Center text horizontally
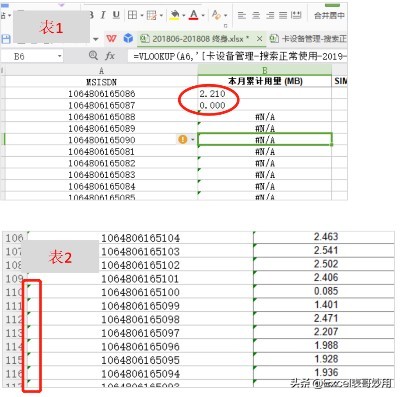 coord(256,15)
